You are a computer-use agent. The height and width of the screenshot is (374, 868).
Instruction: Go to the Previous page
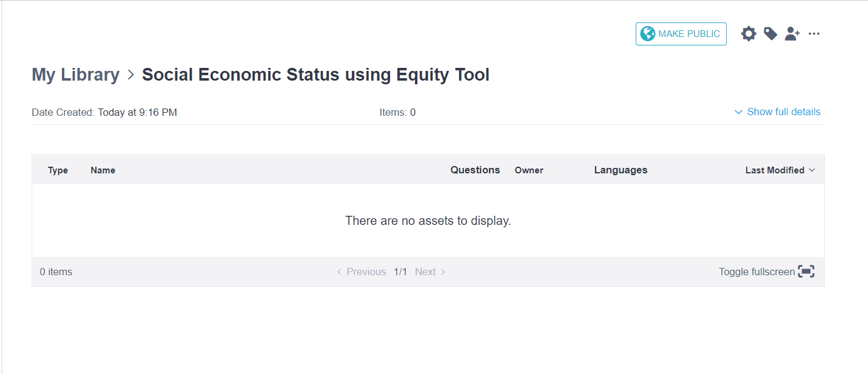point(362,272)
